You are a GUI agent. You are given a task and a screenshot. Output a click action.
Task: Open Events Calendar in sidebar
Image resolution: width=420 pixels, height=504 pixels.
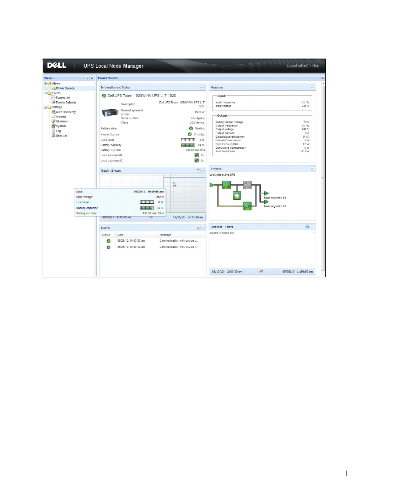(66, 102)
